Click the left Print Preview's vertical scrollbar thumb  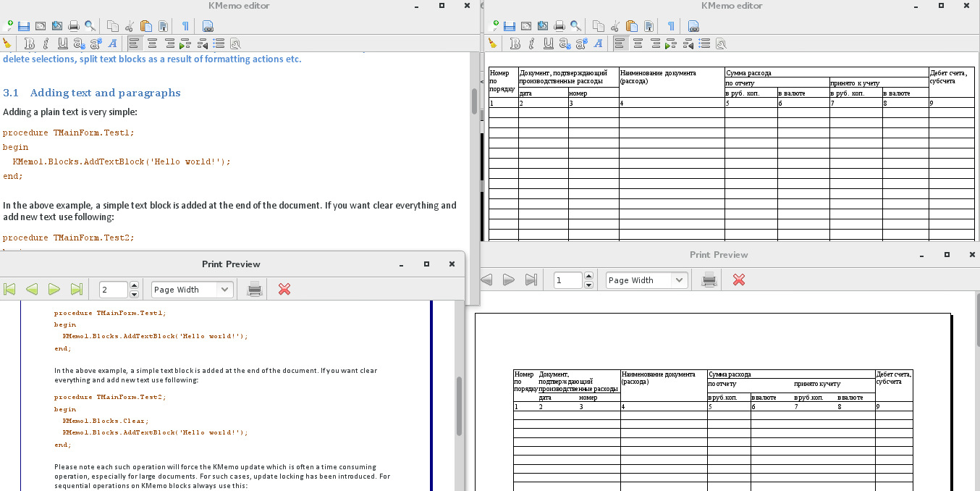[x=459, y=406]
